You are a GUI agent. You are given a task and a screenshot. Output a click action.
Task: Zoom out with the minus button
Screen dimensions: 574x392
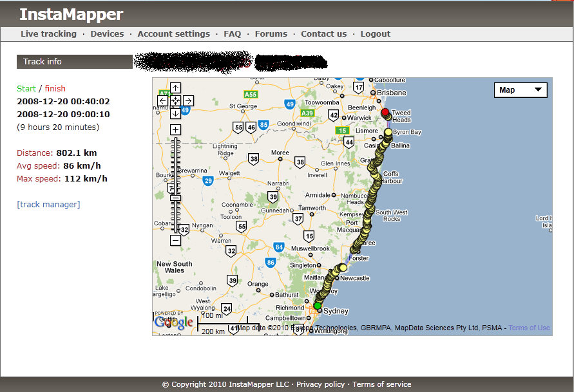[175, 240]
